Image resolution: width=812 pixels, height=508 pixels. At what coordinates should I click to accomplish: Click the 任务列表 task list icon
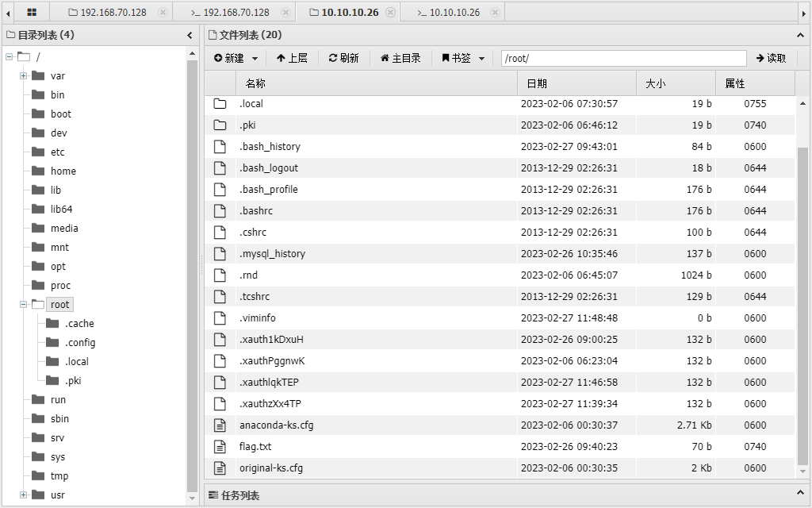click(213, 495)
